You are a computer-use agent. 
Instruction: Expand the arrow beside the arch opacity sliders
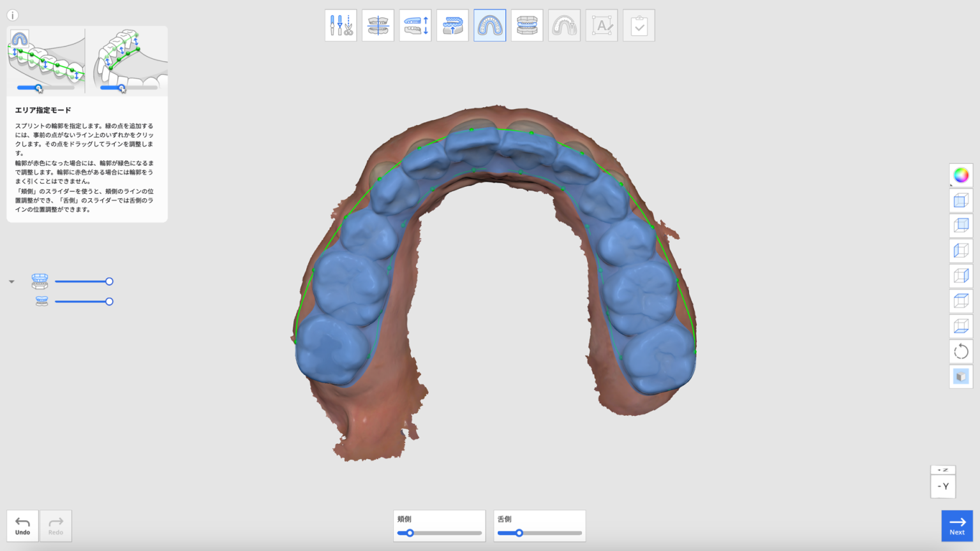11,281
